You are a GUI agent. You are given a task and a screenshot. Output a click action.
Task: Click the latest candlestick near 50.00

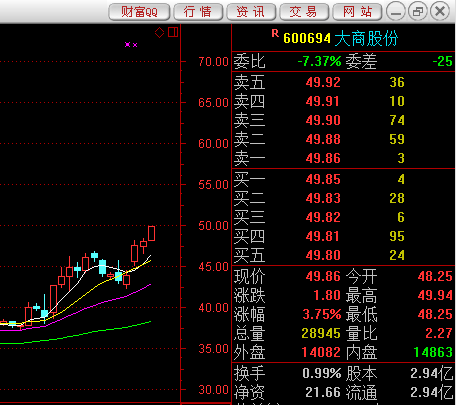point(151,233)
